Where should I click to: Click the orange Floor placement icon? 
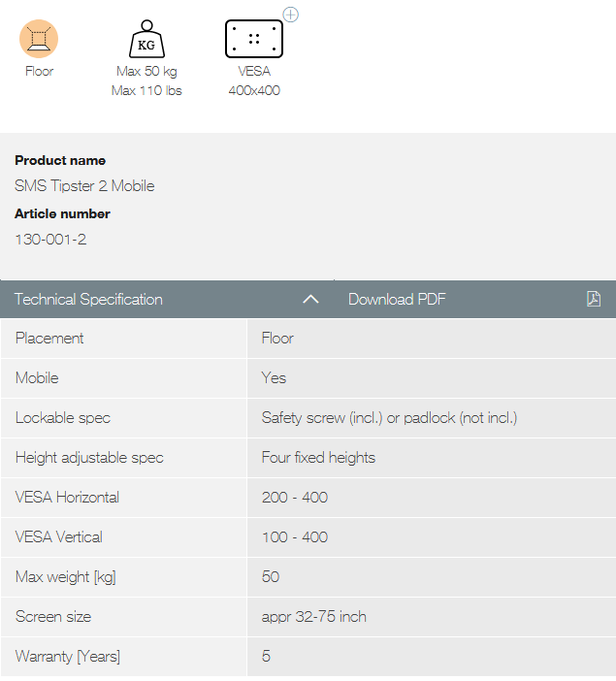[39, 39]
